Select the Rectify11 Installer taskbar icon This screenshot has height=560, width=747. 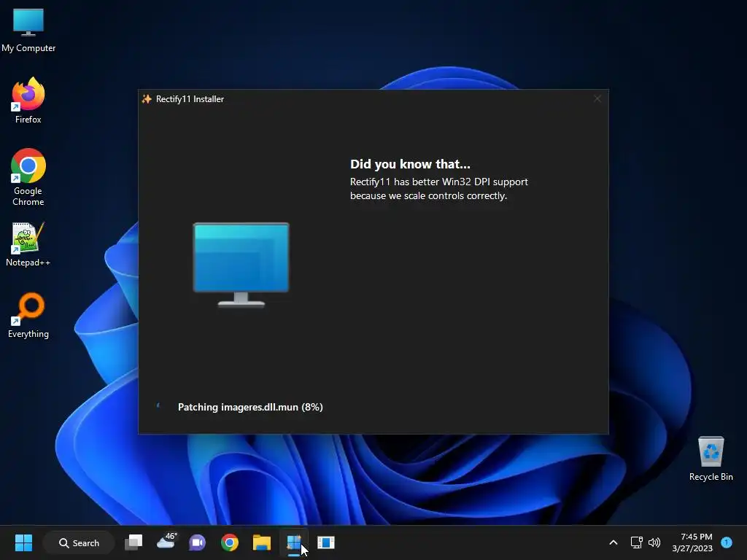(x=293, y=542)
